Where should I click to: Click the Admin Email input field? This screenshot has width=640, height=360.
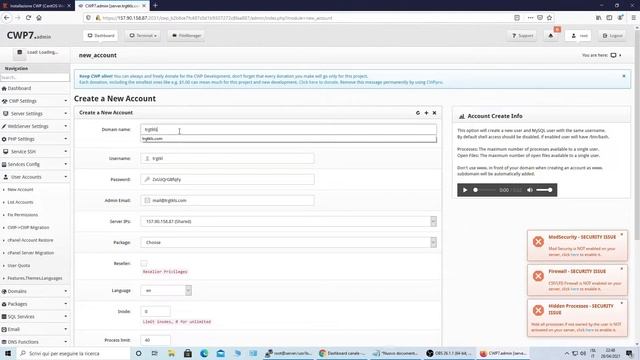tap(227, 200)
